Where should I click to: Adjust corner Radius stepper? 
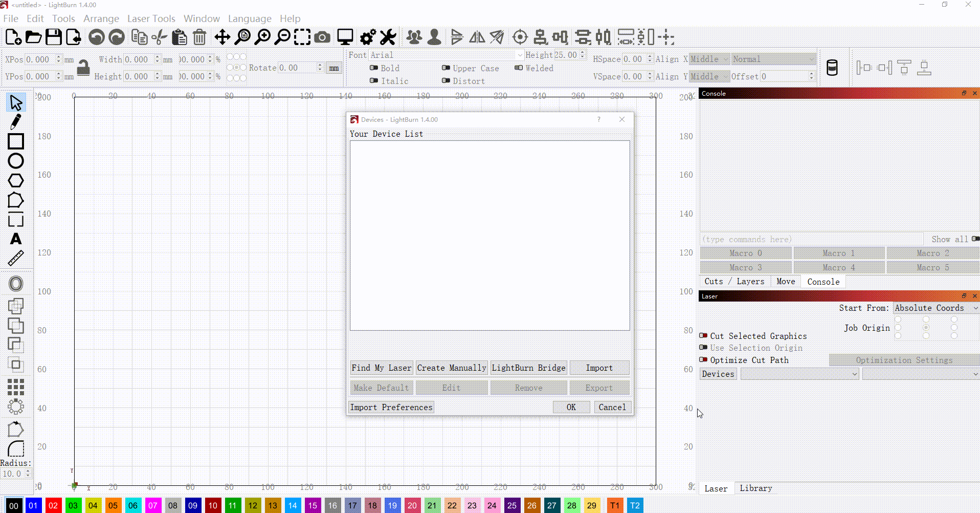[x=28, y=474]
